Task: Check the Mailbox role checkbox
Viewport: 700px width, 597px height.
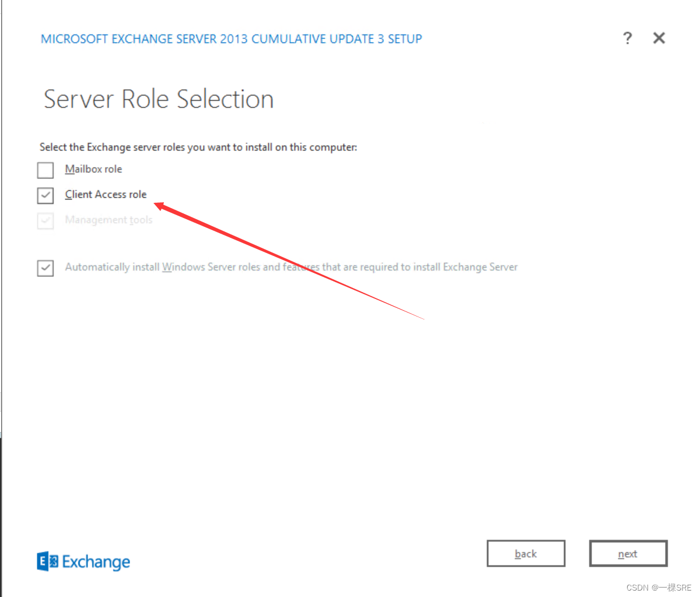Action: (x=45, y=170)
